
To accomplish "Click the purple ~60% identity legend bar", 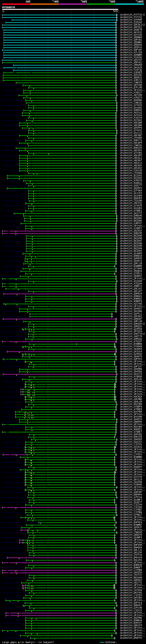I will 73,4.
